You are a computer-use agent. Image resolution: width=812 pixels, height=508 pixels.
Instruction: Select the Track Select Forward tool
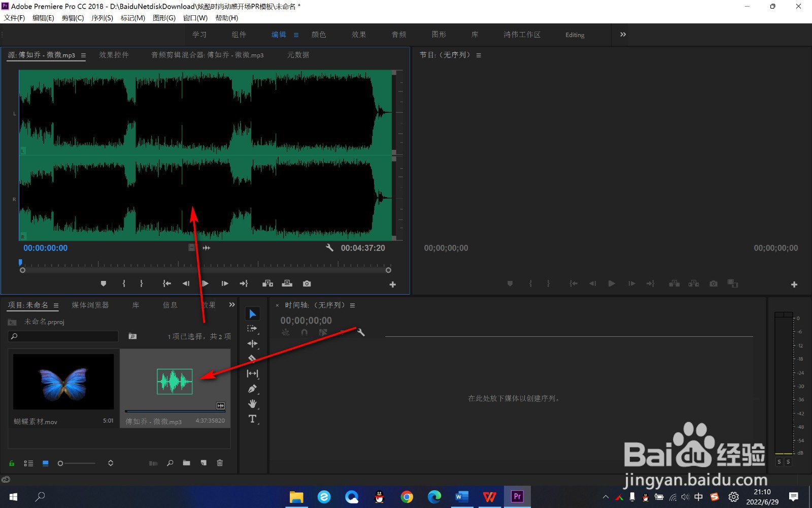252,329
